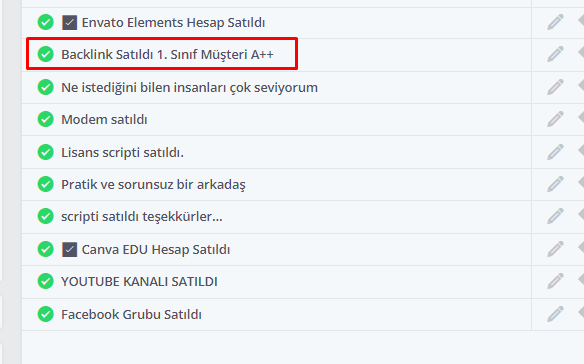Image resolution: width=584 pixels, height=364 pixels.
Task: Click edit pencil for Pratik ve sorunsuz row
Action: click(555, 184)
